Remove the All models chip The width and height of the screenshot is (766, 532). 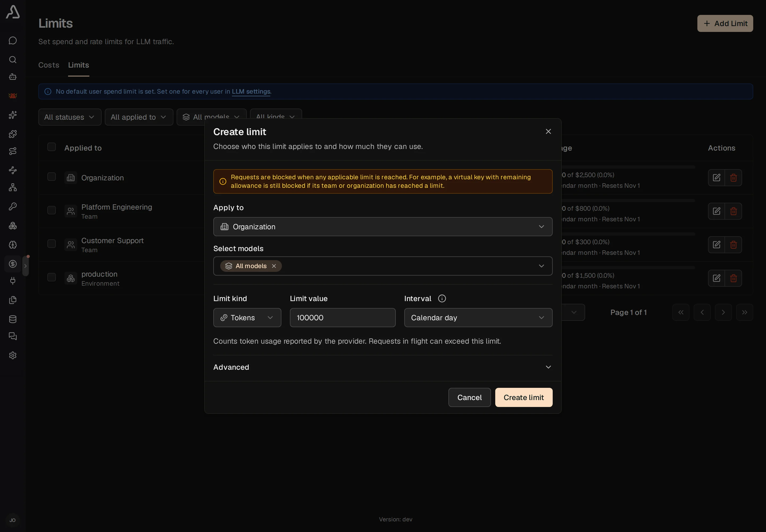274,266
